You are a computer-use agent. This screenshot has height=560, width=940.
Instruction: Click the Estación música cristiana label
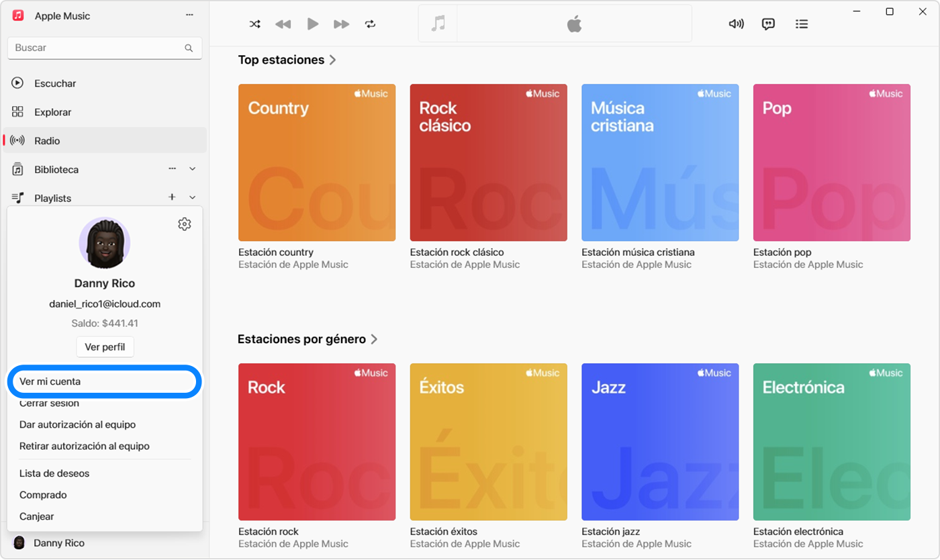pyautogui.click(x=638, y=252)
